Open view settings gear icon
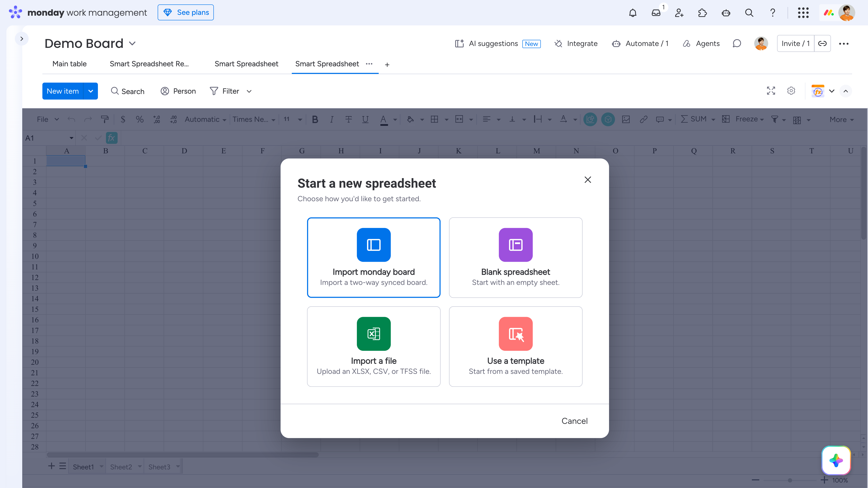The image size is (868, 488). pyautogui.click(x=791, y=91)
